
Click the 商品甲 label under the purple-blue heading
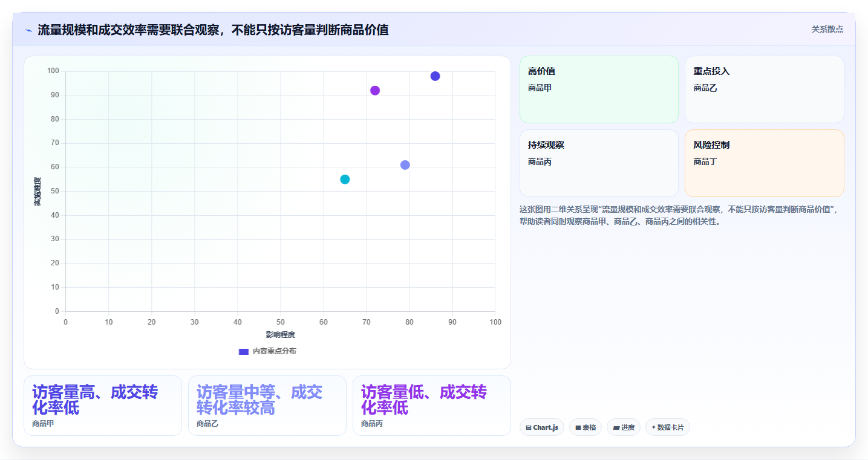point(43,424)
